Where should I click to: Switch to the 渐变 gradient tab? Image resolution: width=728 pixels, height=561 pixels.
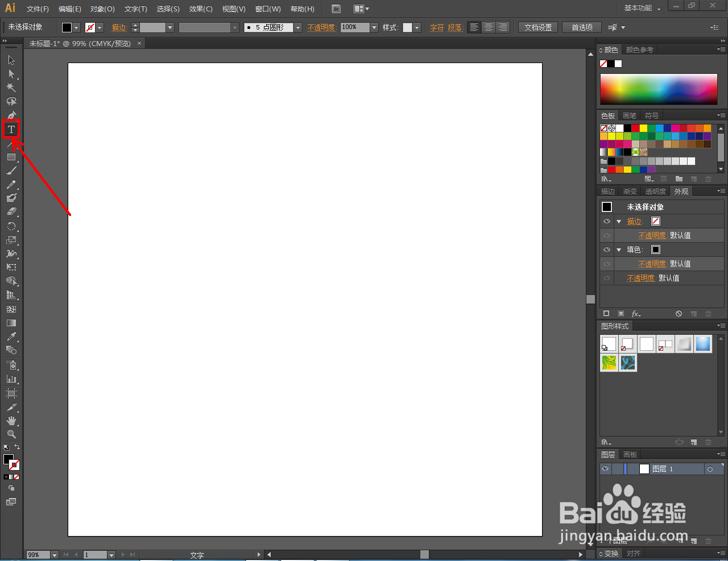[x=630, y=192]
